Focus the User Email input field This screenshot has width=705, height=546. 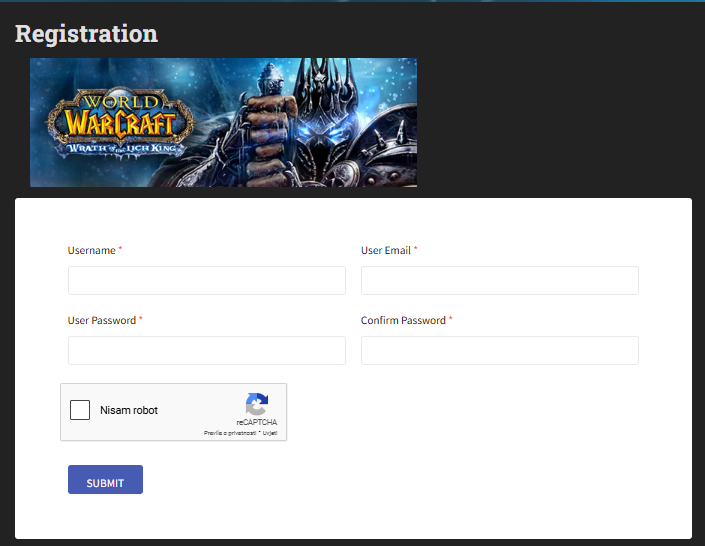point(499,281)
